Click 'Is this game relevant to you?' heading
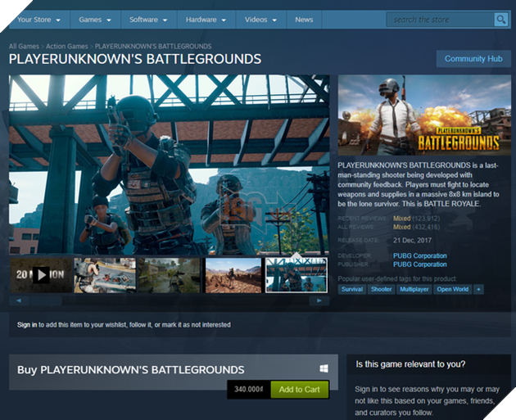Screen dimensions: 516x420 (x=410, y=364)
